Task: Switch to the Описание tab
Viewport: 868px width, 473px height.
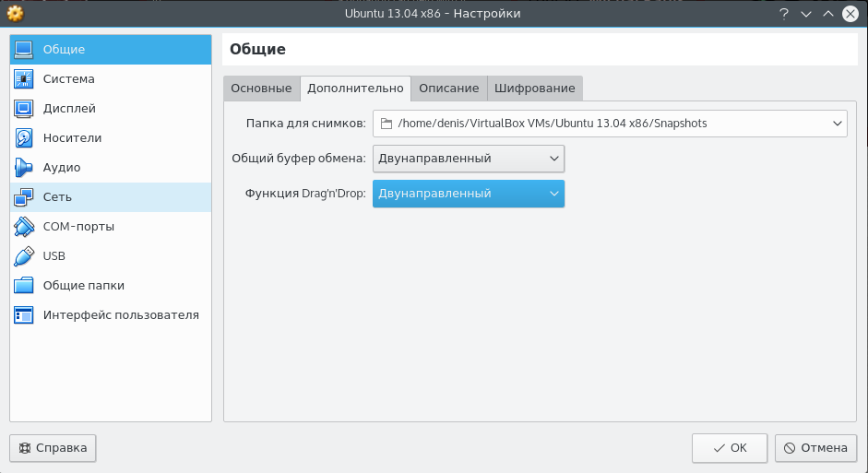Action: coord(448,89)
